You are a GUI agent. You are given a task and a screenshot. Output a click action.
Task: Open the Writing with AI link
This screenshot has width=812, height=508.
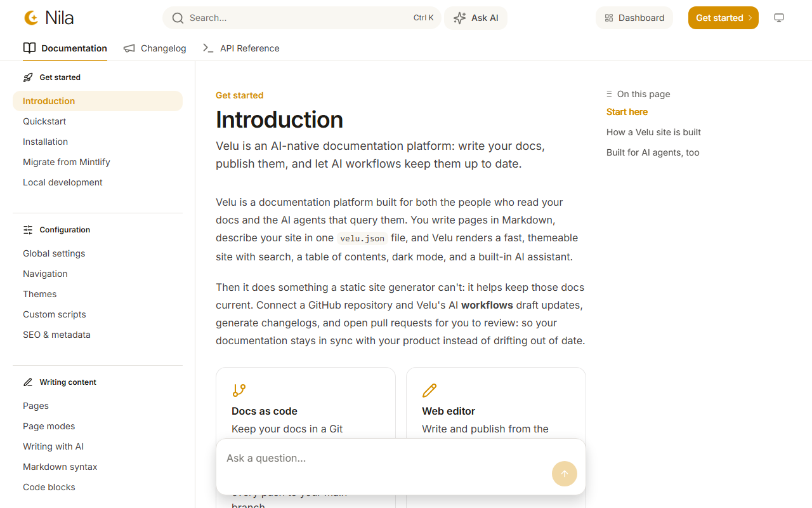(53, 446)
